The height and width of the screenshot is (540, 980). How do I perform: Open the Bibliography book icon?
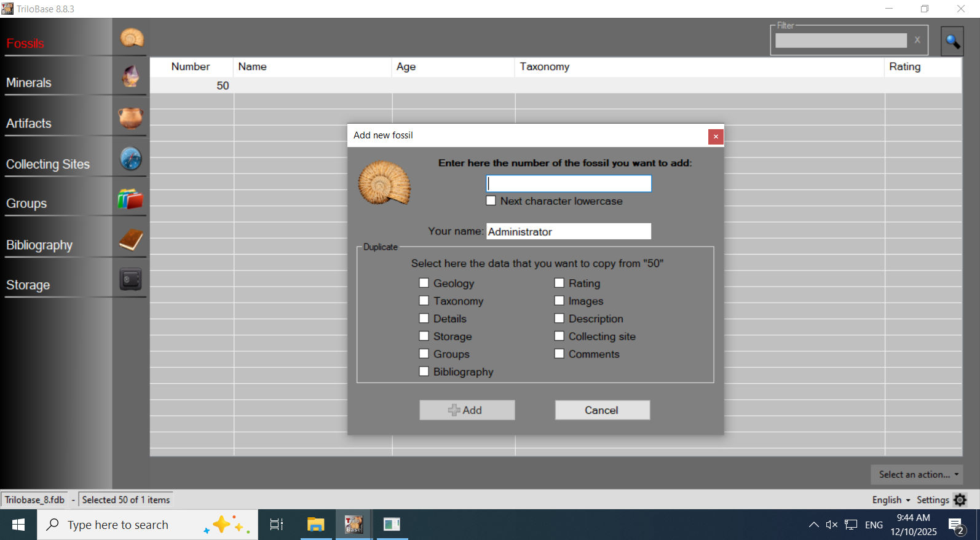click(131, 240)
